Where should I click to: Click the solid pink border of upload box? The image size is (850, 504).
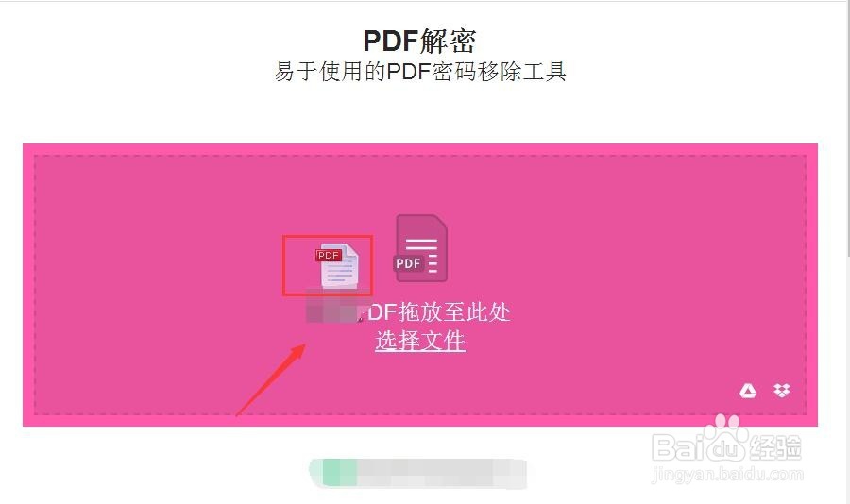point(420,421)
